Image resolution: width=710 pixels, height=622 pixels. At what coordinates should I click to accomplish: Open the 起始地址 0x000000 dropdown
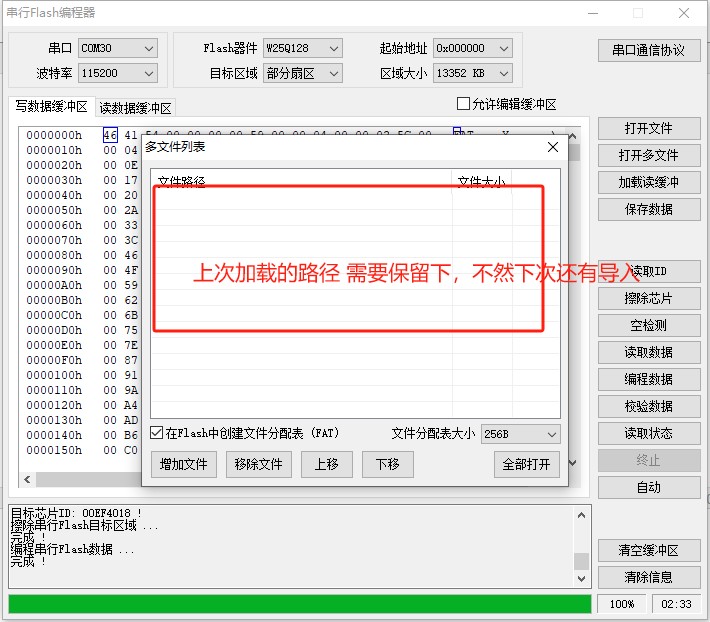[473, 48]
